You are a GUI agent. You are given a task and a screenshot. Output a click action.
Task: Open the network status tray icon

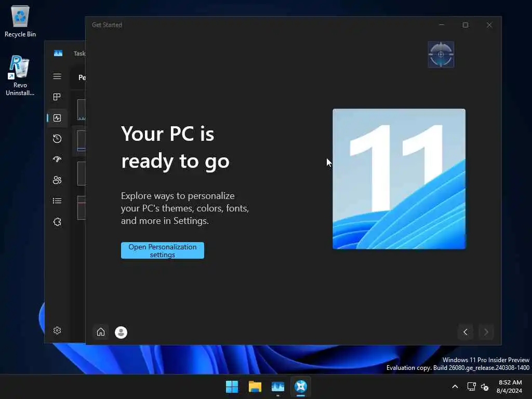(x=471, y=387)
